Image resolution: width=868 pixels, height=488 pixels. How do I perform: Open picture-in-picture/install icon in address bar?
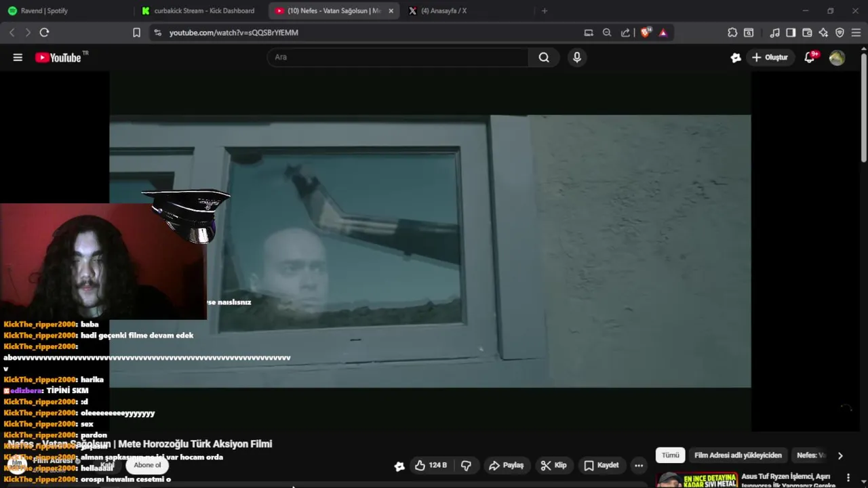click(x=589, y=33)
